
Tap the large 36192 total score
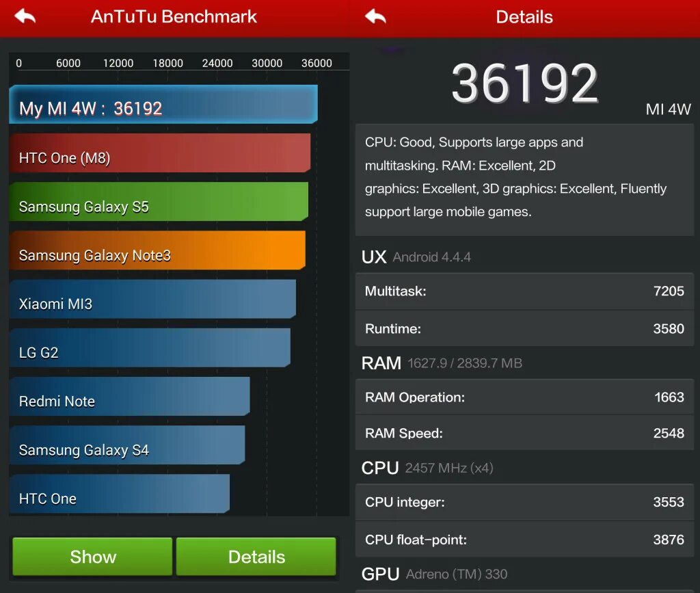coord(524,83)
